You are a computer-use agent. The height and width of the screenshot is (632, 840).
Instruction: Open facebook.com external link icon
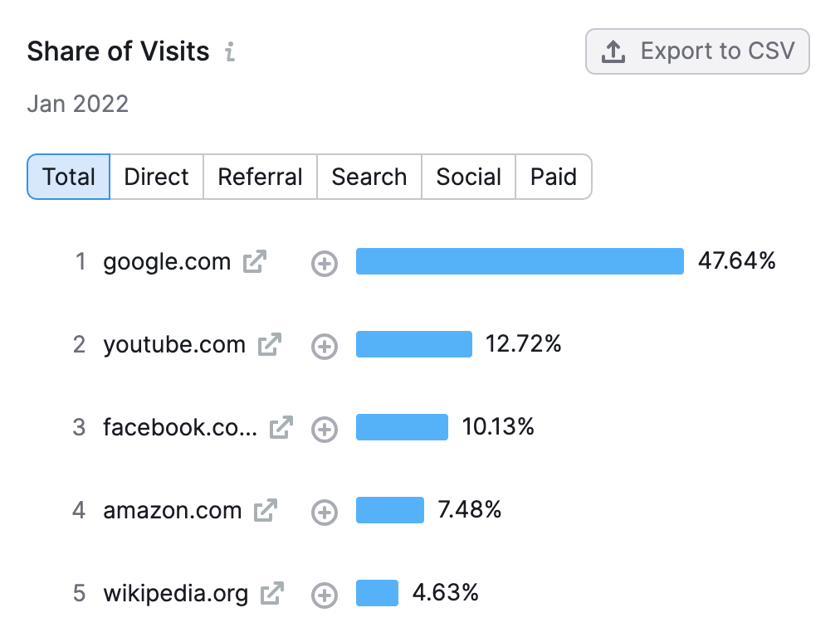click(x=281, y=428)
